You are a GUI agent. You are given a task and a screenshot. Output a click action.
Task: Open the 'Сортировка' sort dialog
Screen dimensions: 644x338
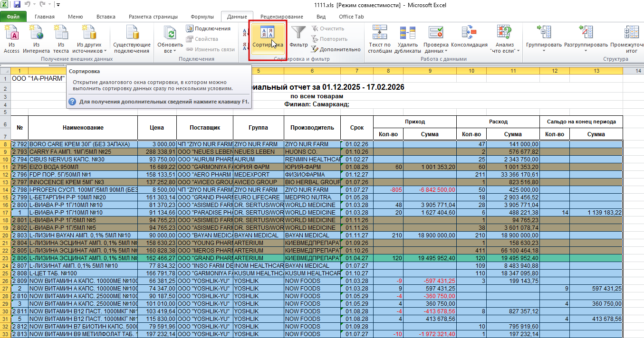[268, 38]
